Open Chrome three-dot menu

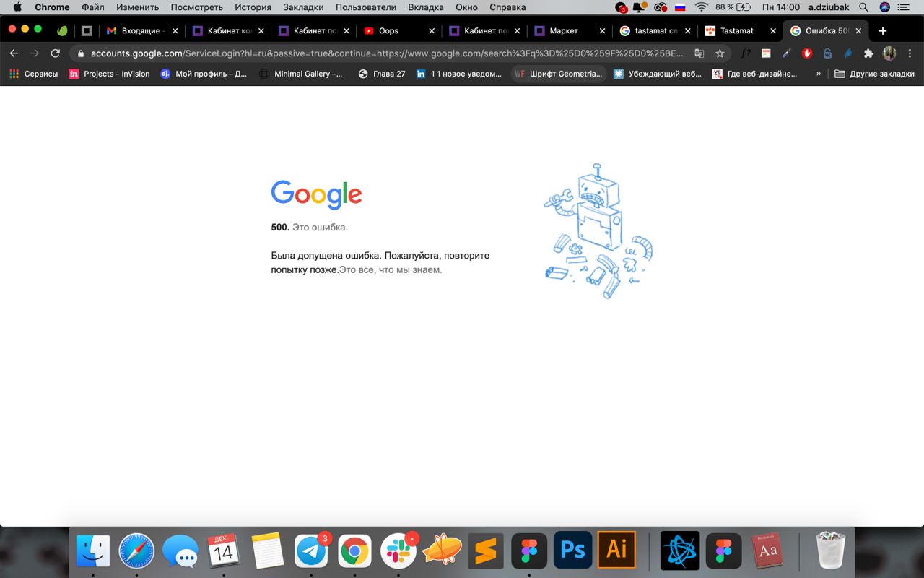[x=910, y=53]
